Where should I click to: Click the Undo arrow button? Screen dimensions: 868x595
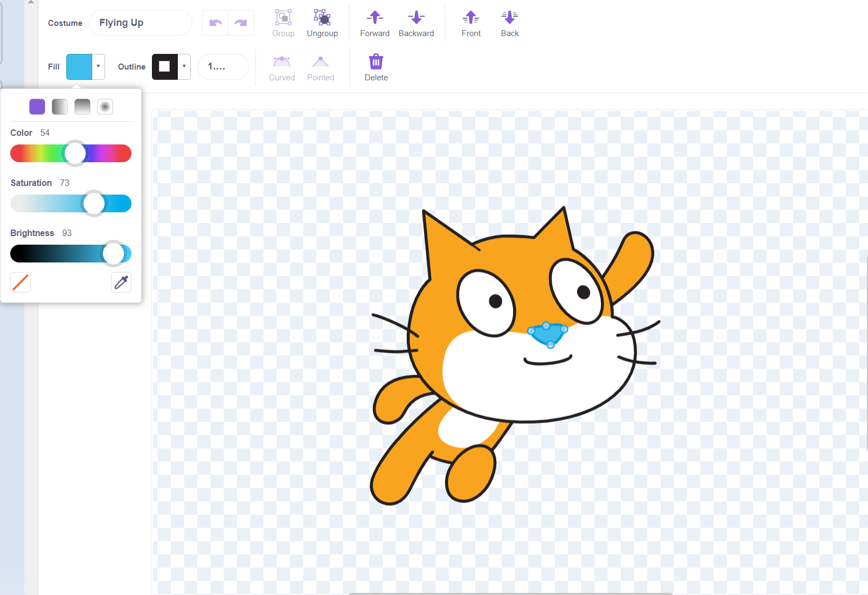(x=216, y=23)
